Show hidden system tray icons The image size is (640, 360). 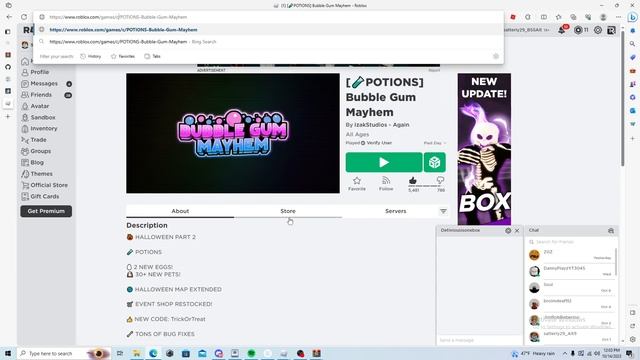coord(565,353)
